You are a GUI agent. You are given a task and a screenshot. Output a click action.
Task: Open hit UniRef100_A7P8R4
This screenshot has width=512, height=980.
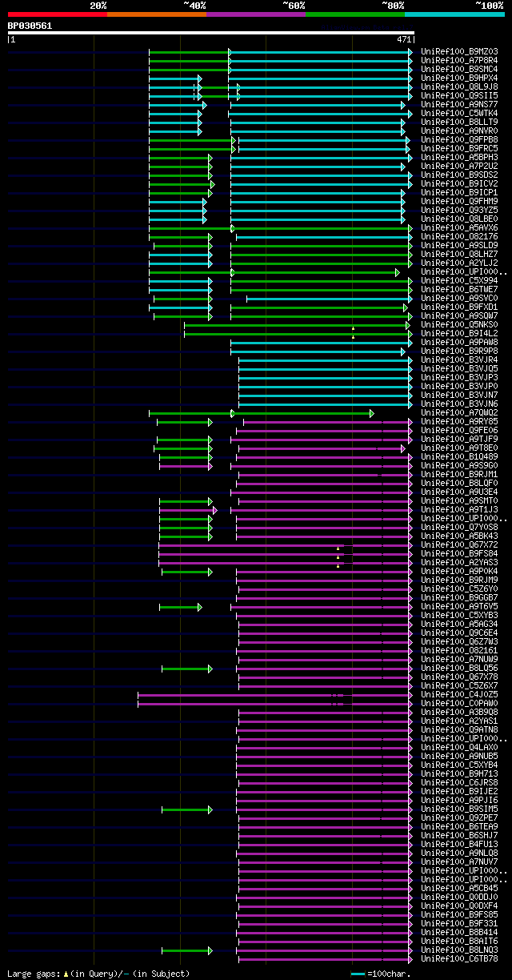pyautogui.click(x=459, y=61)
